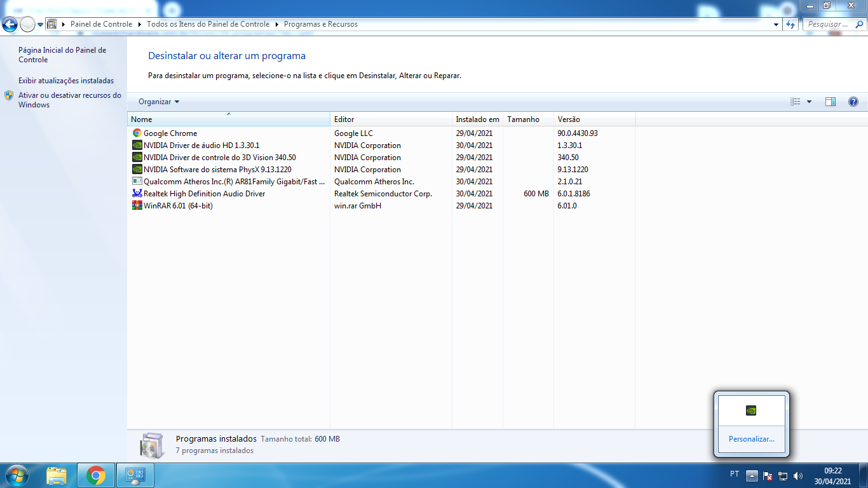Viewport: 868px width, 488px height.
Task: Show the preview pane icon
Action: tap(831, 102)
